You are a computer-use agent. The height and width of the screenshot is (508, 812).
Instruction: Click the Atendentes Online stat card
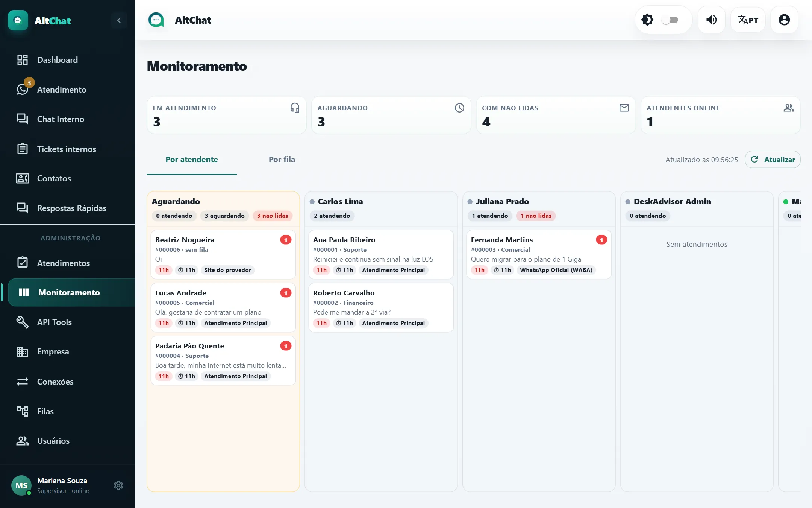(x=720, y=115)
